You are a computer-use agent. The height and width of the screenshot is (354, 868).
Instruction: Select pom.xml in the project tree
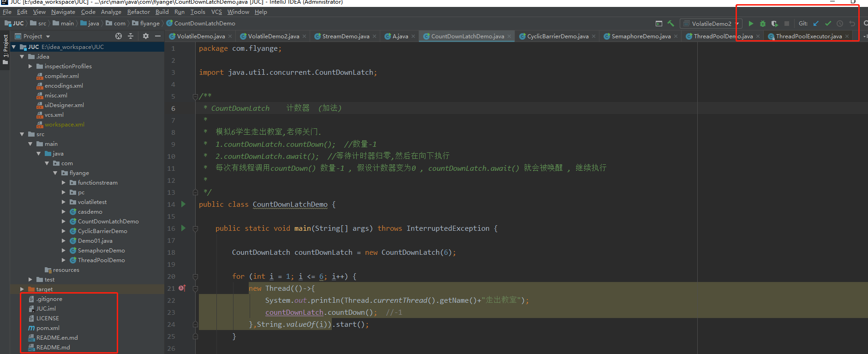pyautogui.click(x=48, y=328)
